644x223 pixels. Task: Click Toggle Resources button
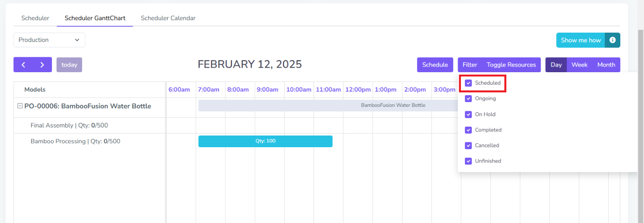[x=511, y=65]
